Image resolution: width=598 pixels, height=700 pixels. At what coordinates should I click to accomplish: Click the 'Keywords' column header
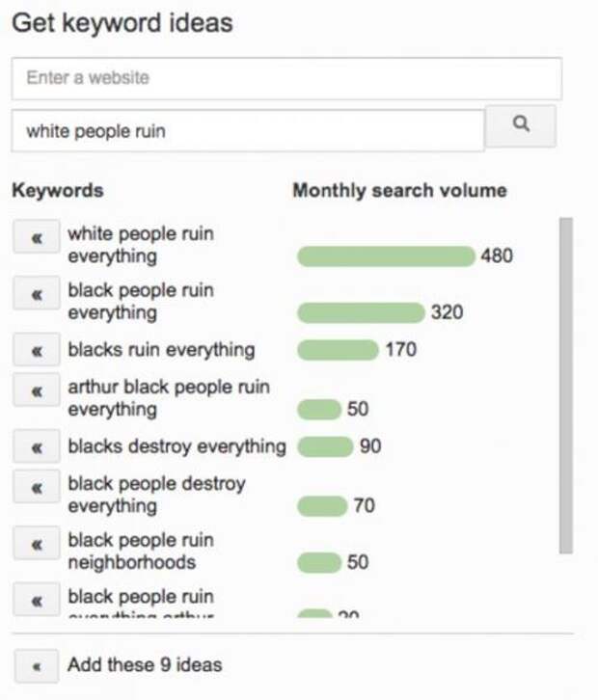click(x=58, y=190)
